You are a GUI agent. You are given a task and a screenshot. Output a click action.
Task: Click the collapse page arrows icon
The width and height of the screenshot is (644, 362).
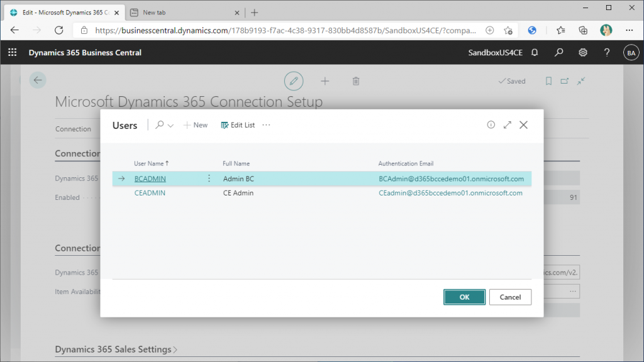580,81
